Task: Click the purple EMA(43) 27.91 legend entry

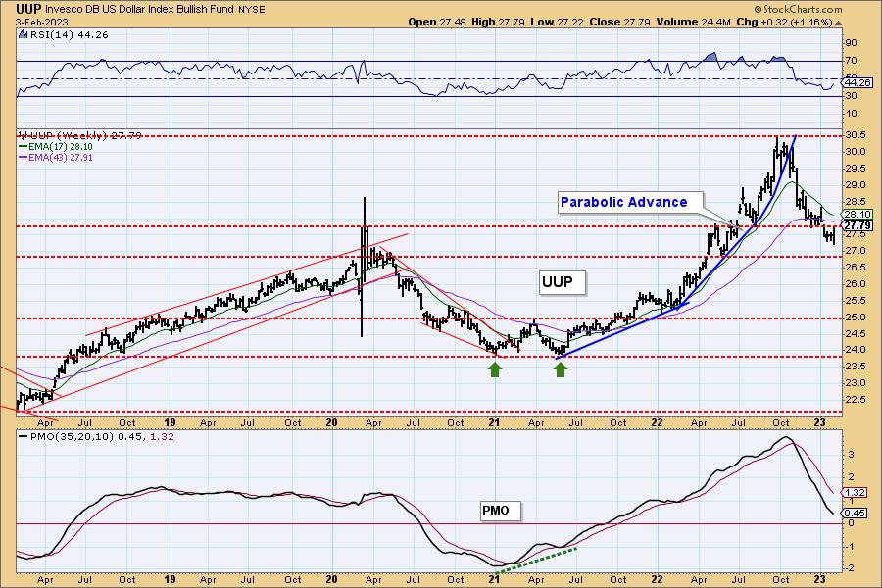Action: click(x=56, y=158)
